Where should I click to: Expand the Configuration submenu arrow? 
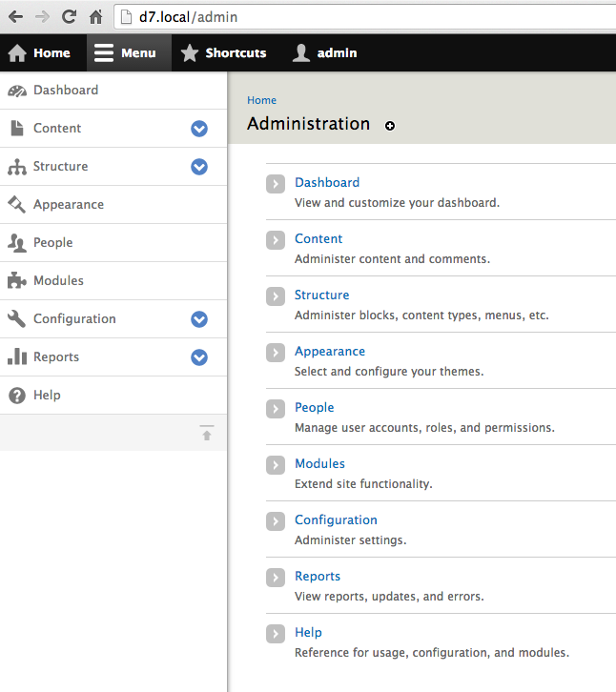199,319
